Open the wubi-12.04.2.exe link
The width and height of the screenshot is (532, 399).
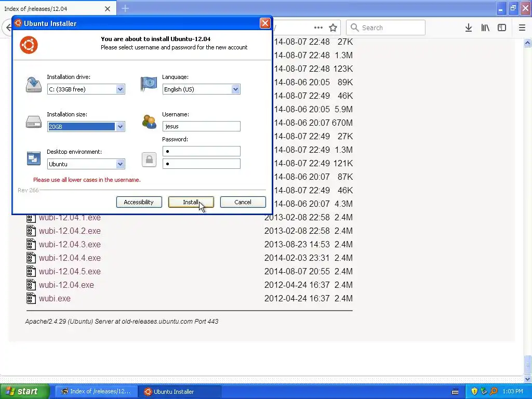tap(70, 231)
